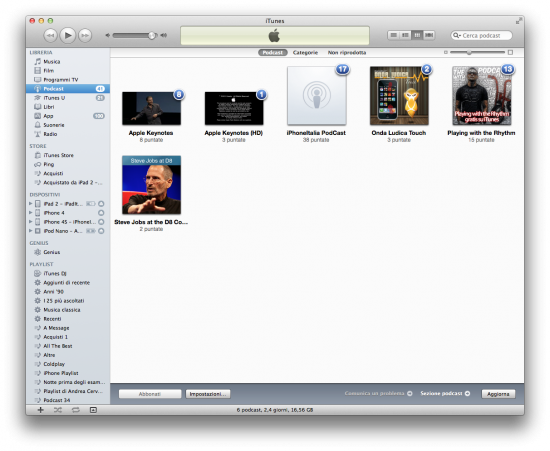Eject the iPhone 4 device
The height and width of the screenshot is (451, 550).
click(101, 213)
